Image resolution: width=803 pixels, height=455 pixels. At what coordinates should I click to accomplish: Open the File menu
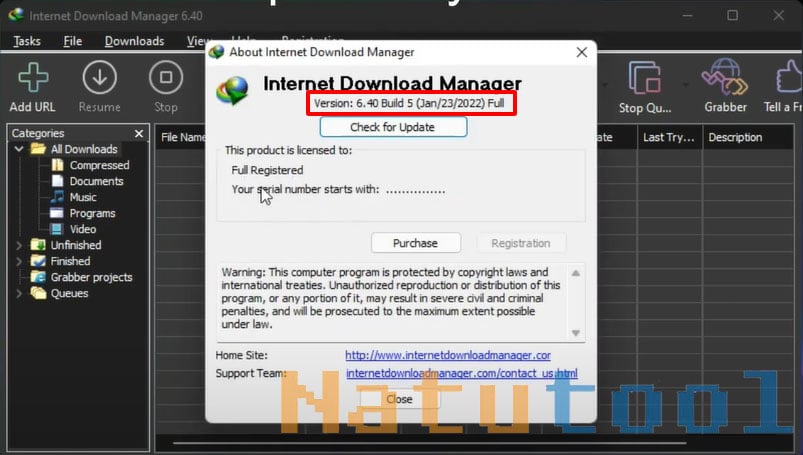tap(72, 41)
